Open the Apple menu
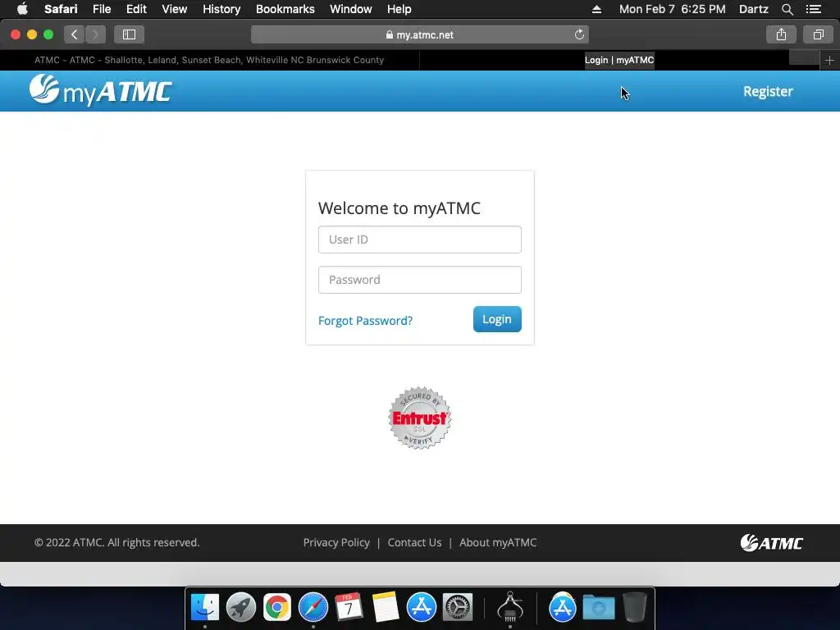 coord(22,9)
